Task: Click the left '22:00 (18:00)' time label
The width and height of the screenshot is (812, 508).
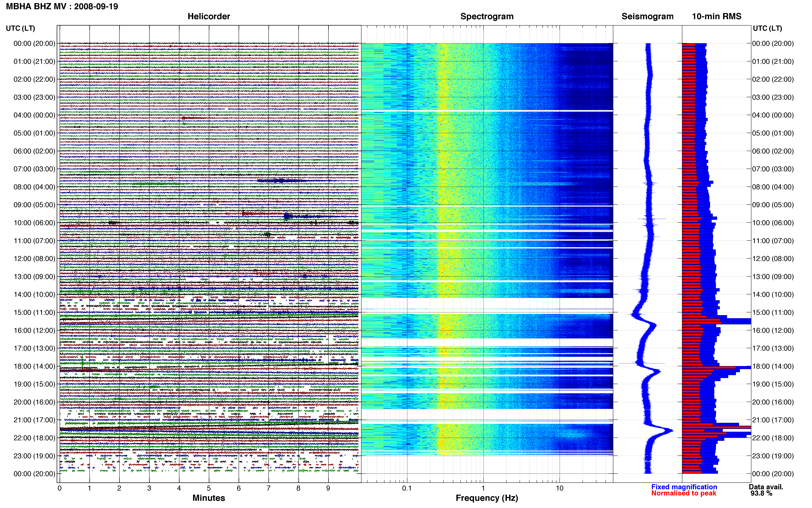Action: coord(34,438)
